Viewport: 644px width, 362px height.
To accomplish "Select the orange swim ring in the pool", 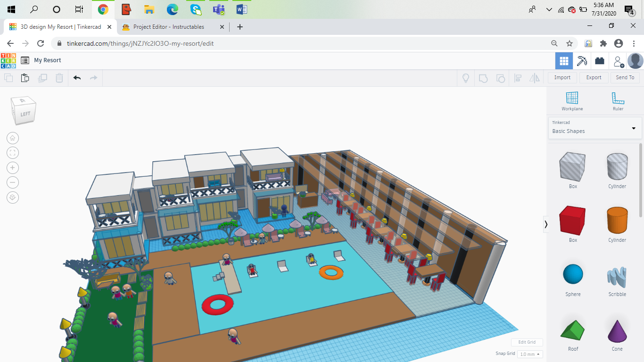I will pos(331,272).
